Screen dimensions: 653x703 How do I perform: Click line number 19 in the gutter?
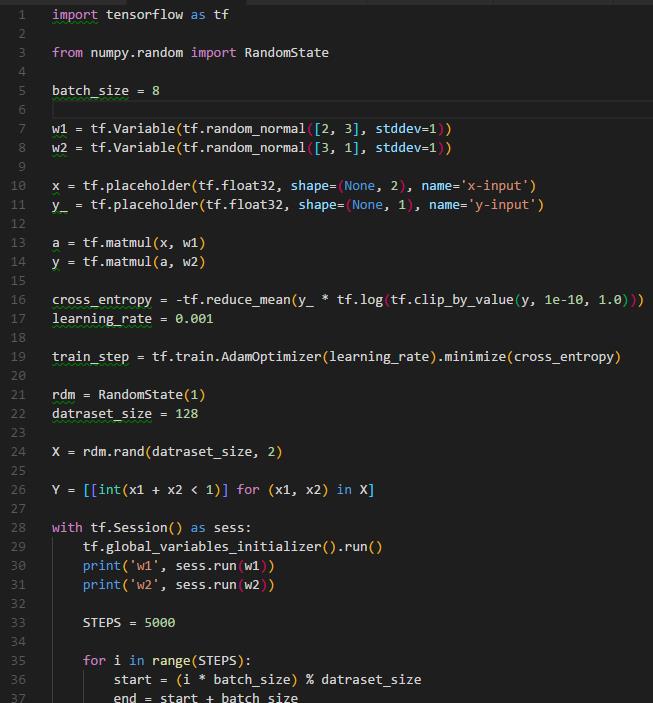[x=18, y=356]
